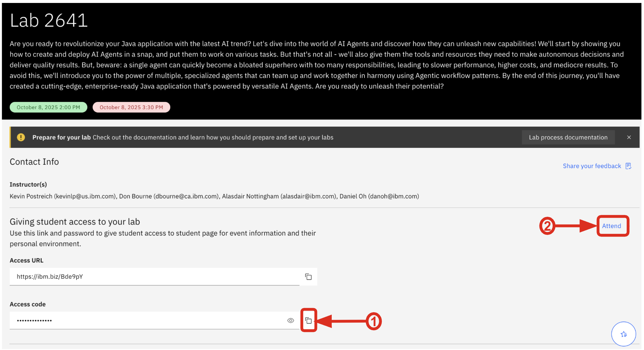Focus the Access code password field
Image resolution: width=644 pixels, height=350 pixels.
click(147, 321)
